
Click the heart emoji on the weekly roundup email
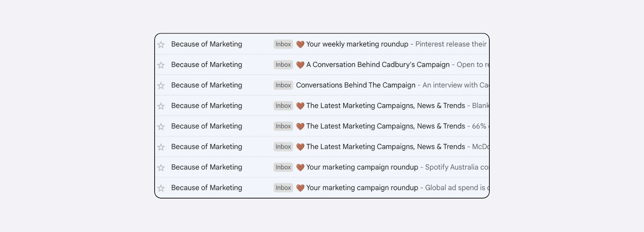[x=300, y=44]
